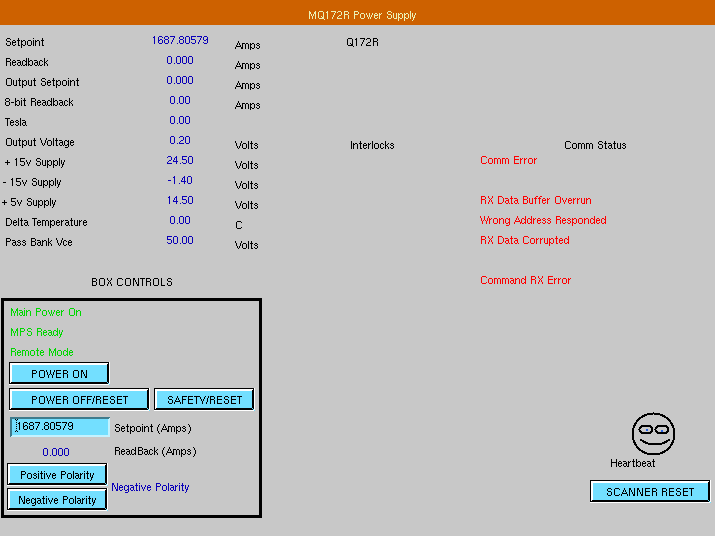Click RX Data Corrupted message
The image size is (715, 536).
[524, 240]
